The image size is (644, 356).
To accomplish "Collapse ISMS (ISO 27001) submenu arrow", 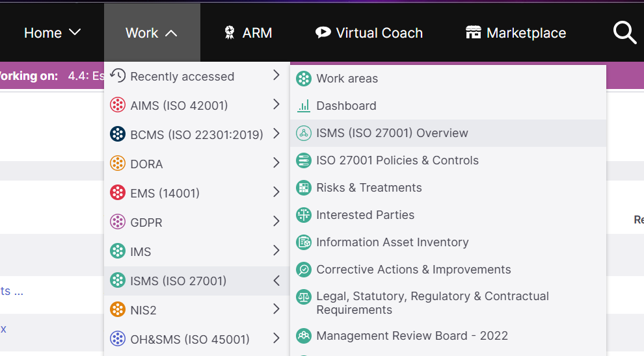I will pyautogui.click(x=276, y=281).
